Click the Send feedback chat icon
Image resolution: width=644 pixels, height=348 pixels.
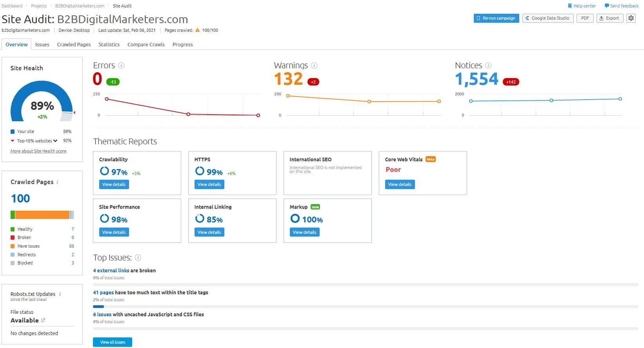pyautogui.click(x=607, y=6)
